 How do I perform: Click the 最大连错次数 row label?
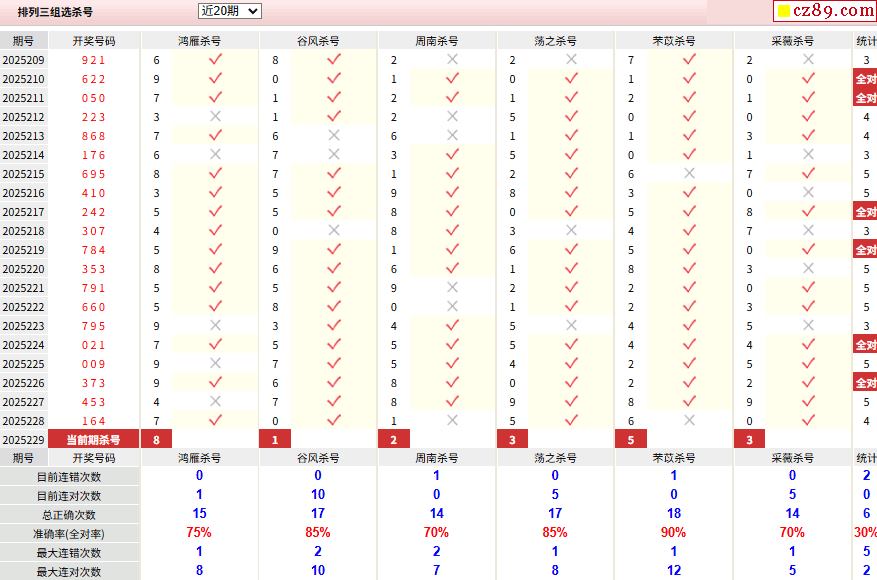coord(69,553)
